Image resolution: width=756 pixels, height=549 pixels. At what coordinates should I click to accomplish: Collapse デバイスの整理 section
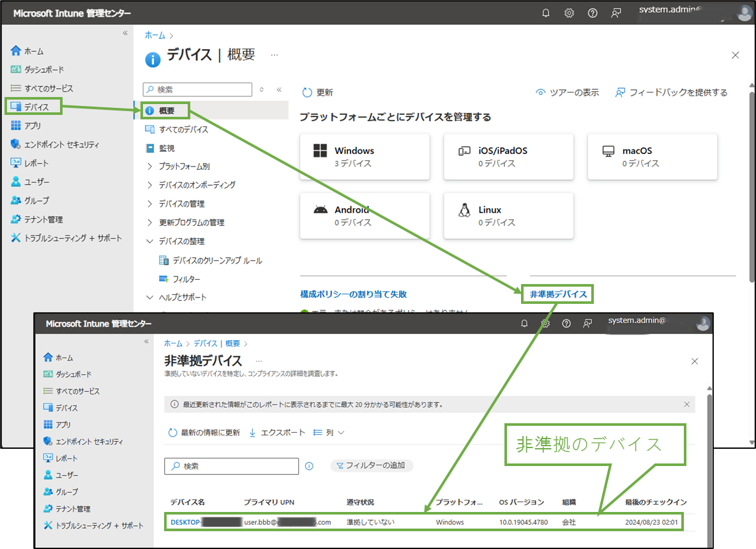[x=176, y=241]
